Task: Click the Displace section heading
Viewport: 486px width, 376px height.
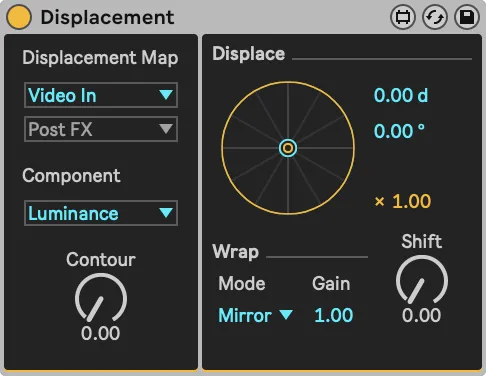Action: [249, 54]
